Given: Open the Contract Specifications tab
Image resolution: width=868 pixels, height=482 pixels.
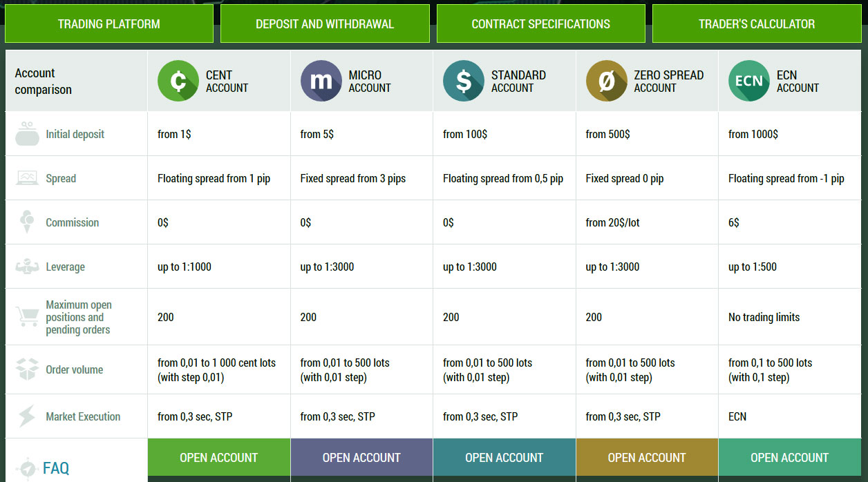Looking at the screenshot, I should (540, 24).
